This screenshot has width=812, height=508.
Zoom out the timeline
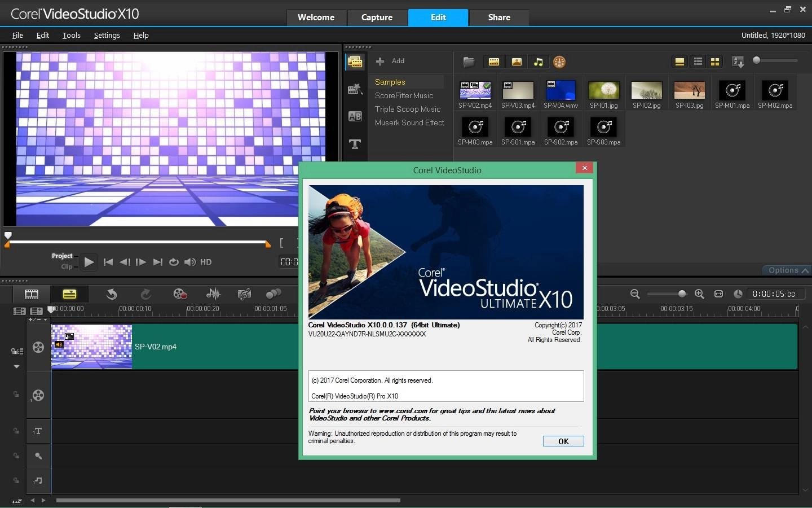(635, 294)
